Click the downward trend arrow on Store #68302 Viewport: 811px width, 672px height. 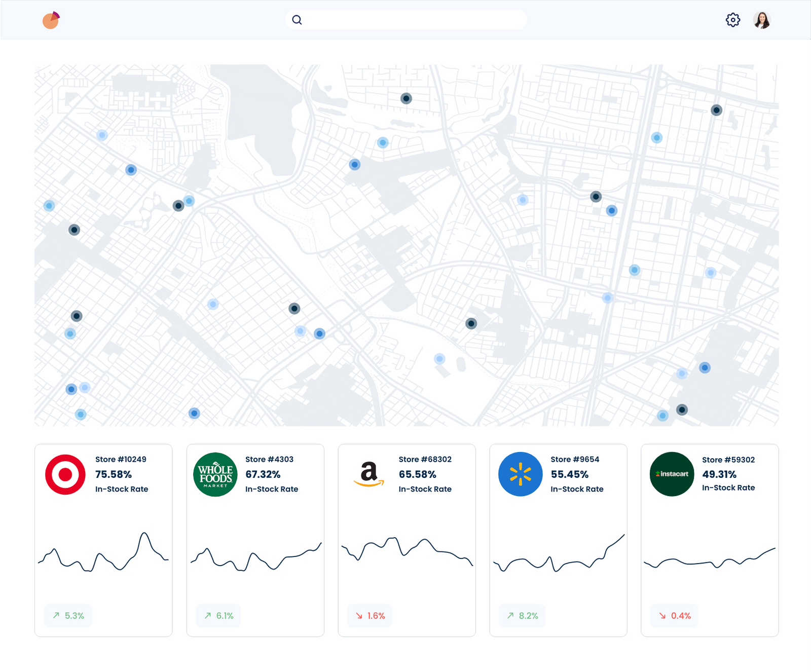coord(359,615)
